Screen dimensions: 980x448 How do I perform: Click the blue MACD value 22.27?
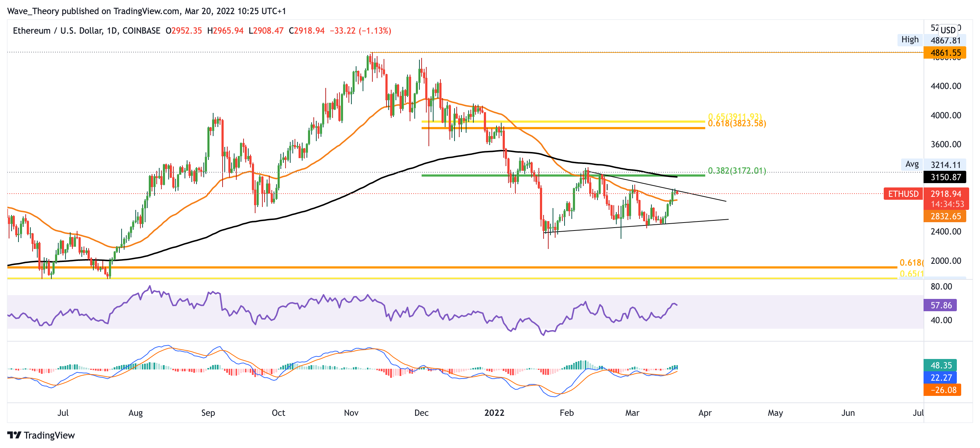[941, 377]
